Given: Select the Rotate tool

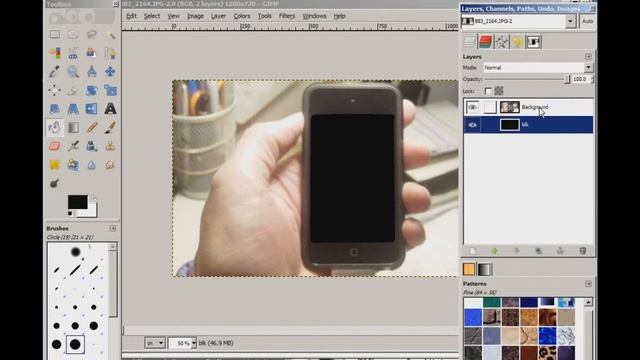Looking at the screenshot, I should (x=91, y=90).
